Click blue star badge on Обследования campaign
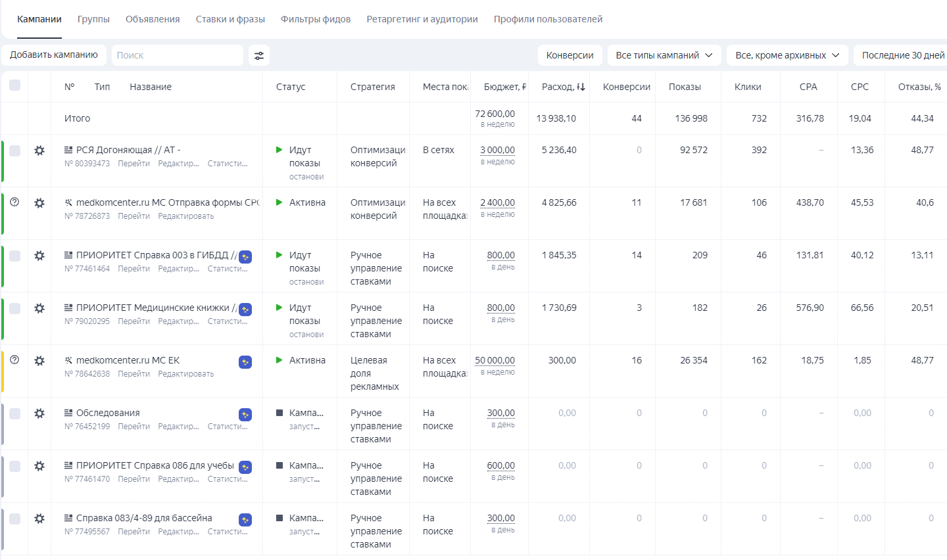The height and width of the screenshot is (560, 947). click(245, 415)
